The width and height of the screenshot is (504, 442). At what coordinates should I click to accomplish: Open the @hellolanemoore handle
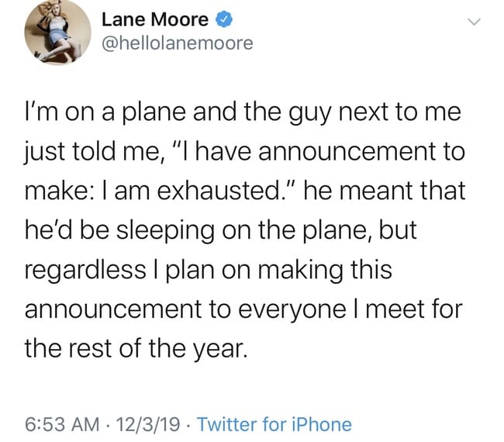pos(177,43)
